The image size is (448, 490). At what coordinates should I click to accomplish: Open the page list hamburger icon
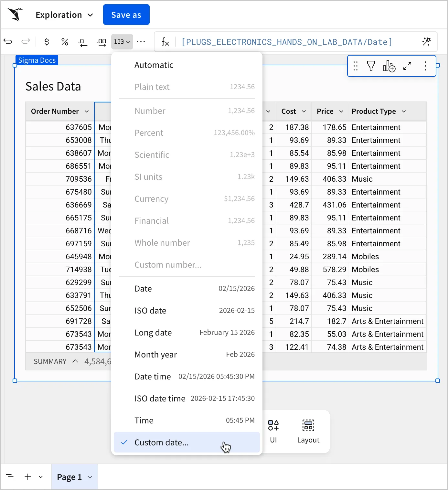tap(10, 477)
